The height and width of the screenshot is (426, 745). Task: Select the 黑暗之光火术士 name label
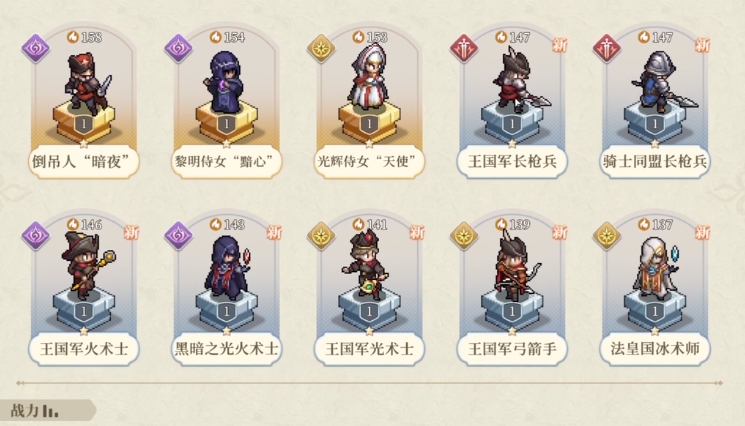(226, 349)
